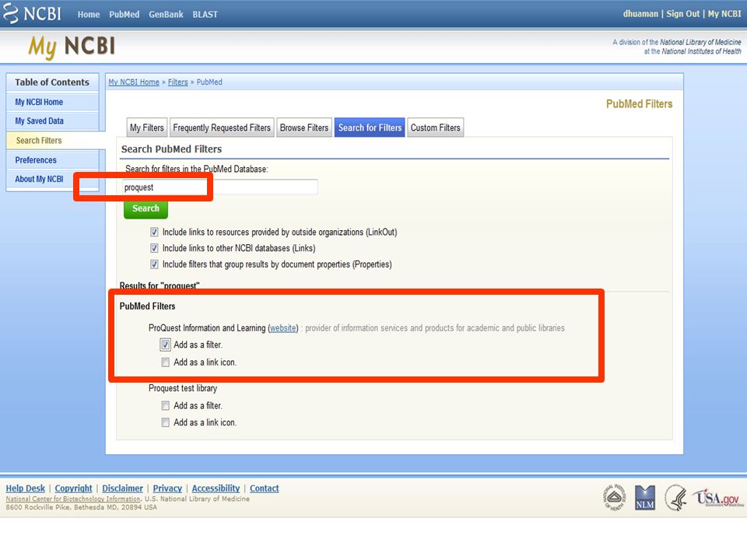Image resolution: width=747 pixels, height=560 pixels.
Task: Open Frequently Requested Filters tab
Action: tap(222, 128)
